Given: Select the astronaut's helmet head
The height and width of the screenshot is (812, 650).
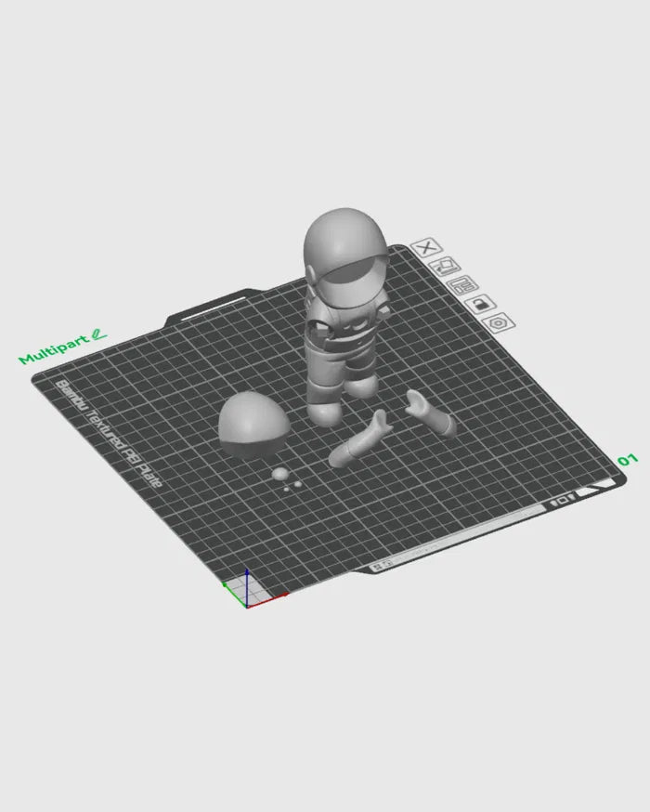Looking at the screenshot, I should (x=344, y=243).
